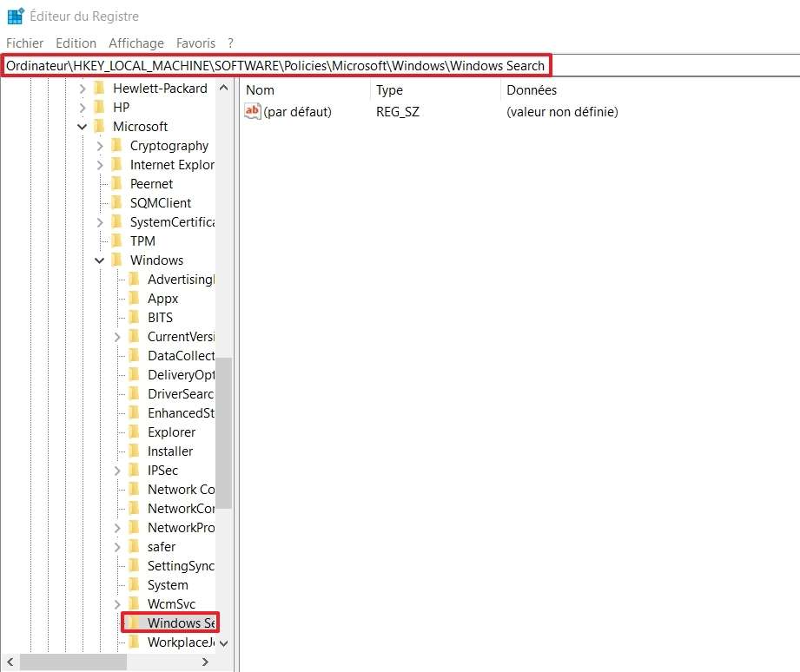Expand the CurrentVersion key
Viewport: 800px width, 672px height.
click(117, 337)
